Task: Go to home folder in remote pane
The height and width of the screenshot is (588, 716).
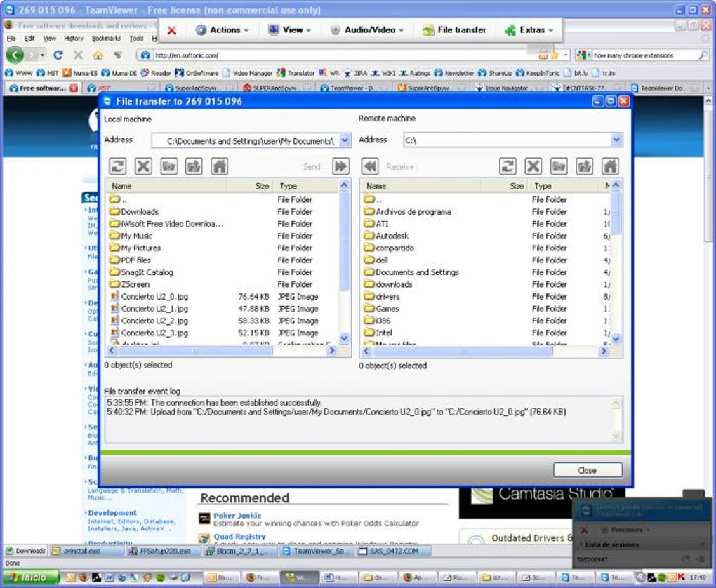Action: [x=609, y=166]
